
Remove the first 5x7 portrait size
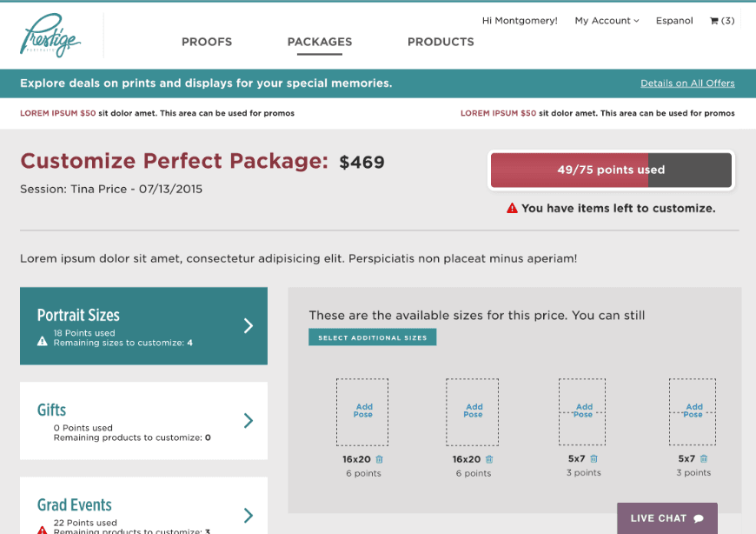click(x=594, y=458)
